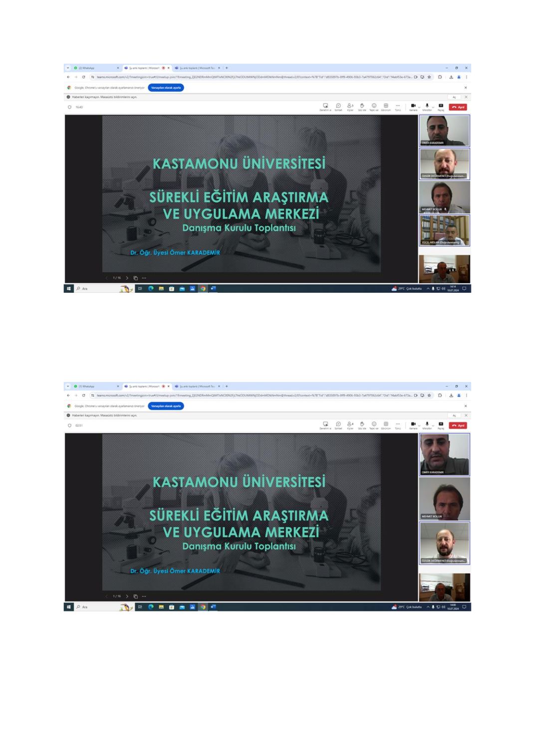Viewport: 535px width, 756px height.
Task: Open a new browser tab in the top screenshot
Action: point(227,68)
